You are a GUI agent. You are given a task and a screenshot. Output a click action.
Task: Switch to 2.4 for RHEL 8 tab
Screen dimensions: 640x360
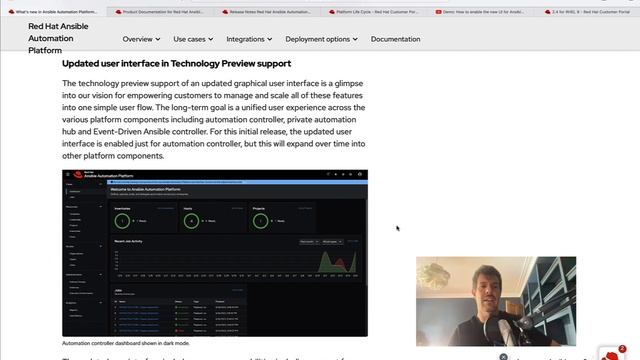tap(587, 12)
